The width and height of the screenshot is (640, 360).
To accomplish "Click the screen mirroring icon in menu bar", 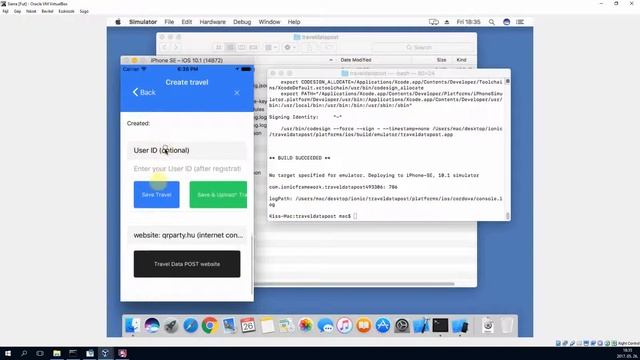I will tap(433, 22).
